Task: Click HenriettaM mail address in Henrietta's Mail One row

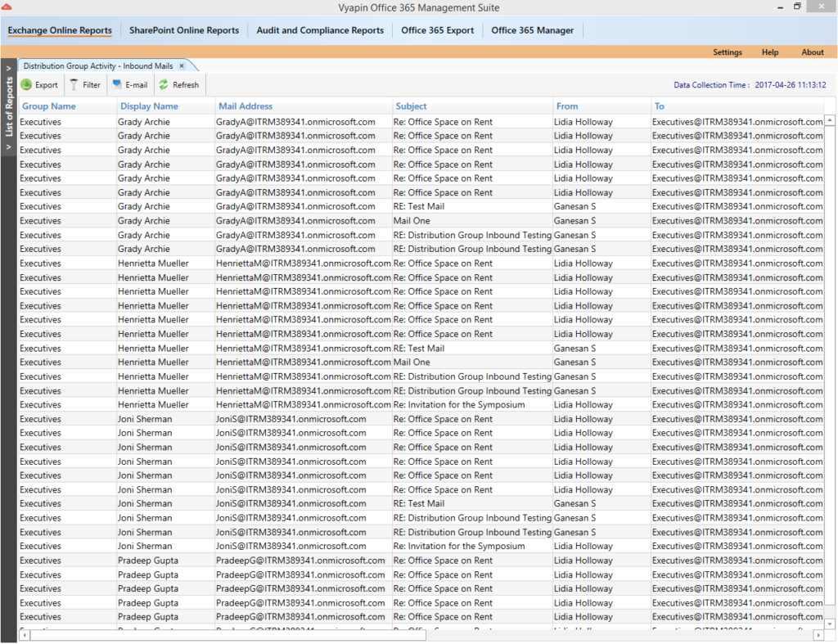Action: pyautogui.click(x=304, y=362)
